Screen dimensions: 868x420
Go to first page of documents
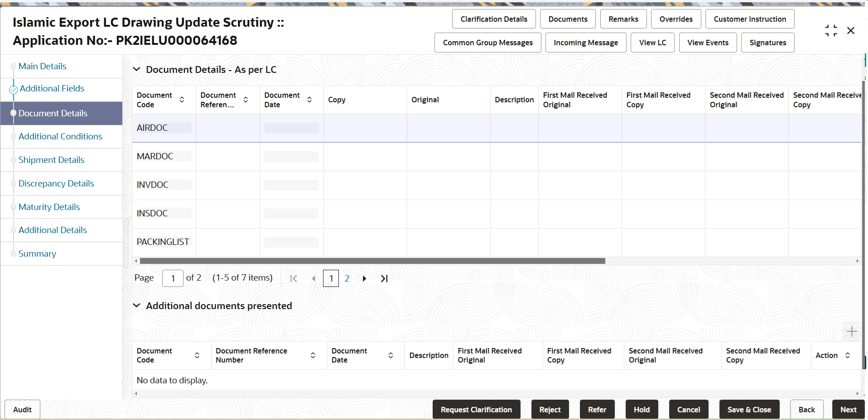[294, 278]
